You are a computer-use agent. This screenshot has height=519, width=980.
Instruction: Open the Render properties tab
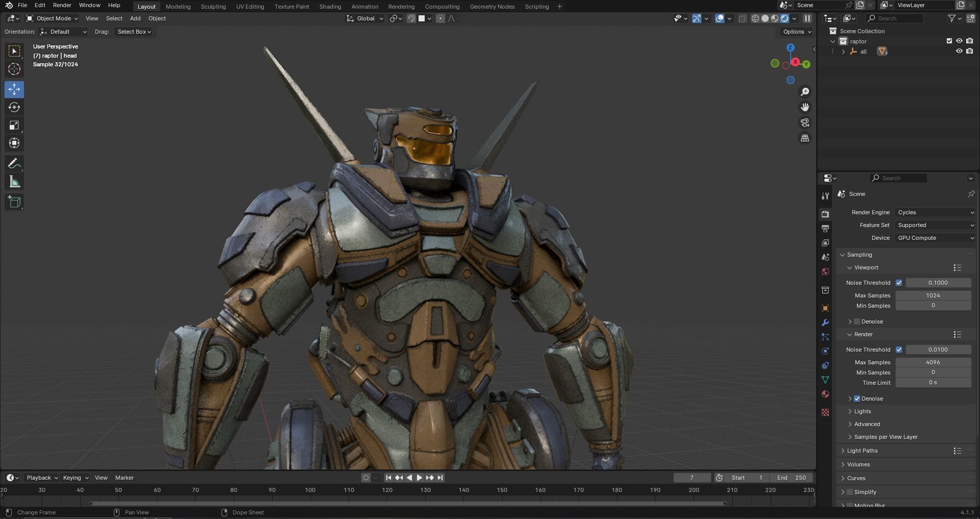coord(825,214)
